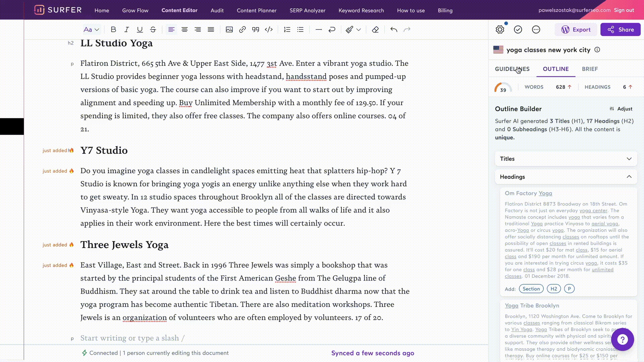Justify text alignment
Image resolution: width=644 pixels, height=362 pixels.
pos(211,29)
